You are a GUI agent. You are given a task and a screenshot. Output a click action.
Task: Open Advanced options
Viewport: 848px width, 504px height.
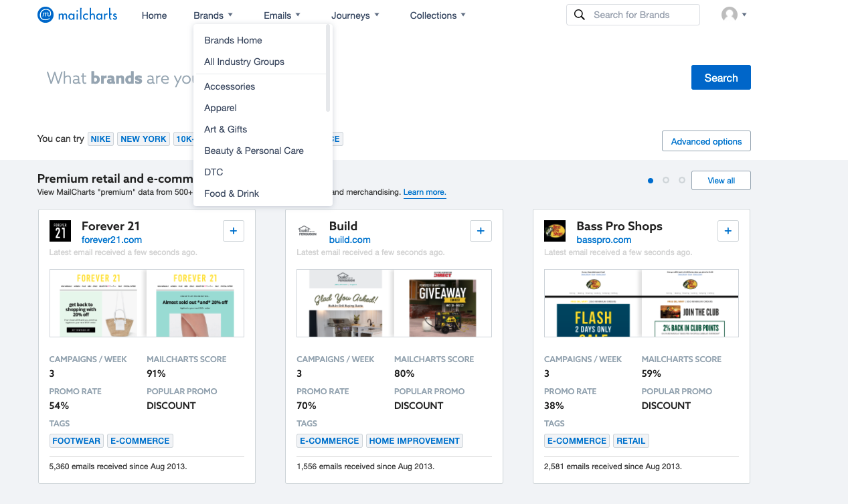[706, 141]
